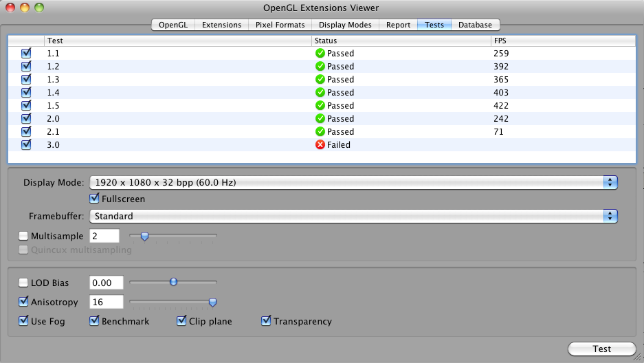The width and height of the screenshot is (644, 363).
Task: Click the Test button
Action: click(x=601, y=349)
